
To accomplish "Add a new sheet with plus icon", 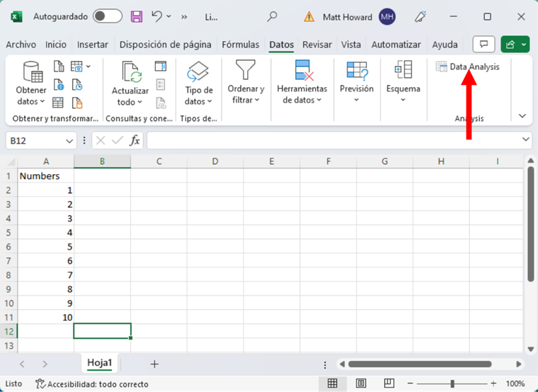I will point(154,364).
